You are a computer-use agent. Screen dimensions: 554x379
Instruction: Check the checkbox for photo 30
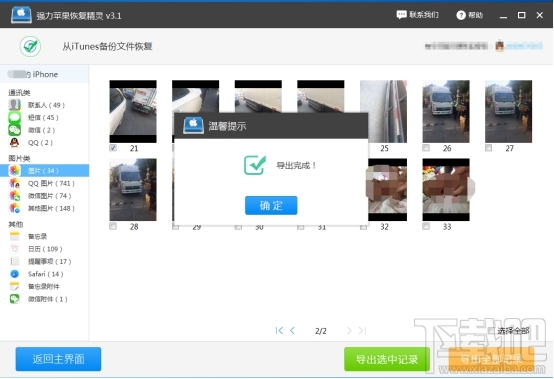click(238, 227)
